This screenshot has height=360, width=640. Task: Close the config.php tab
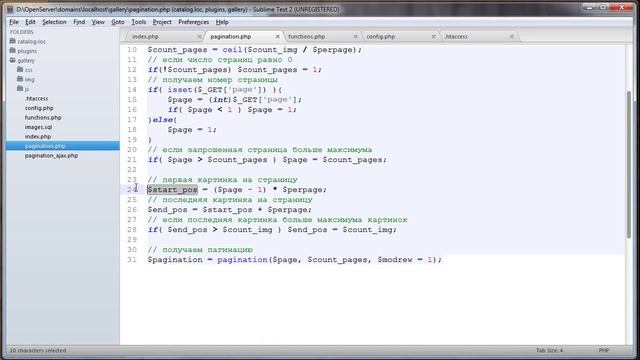(x=433, y=37)
